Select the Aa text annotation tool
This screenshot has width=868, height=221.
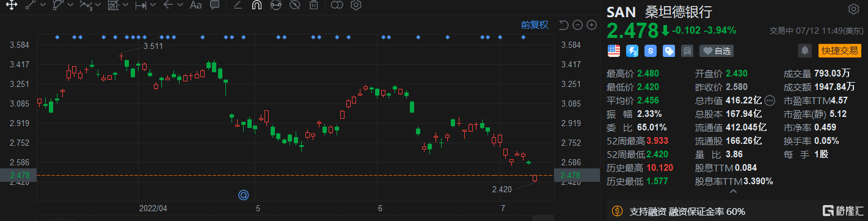tap(195, 6)
